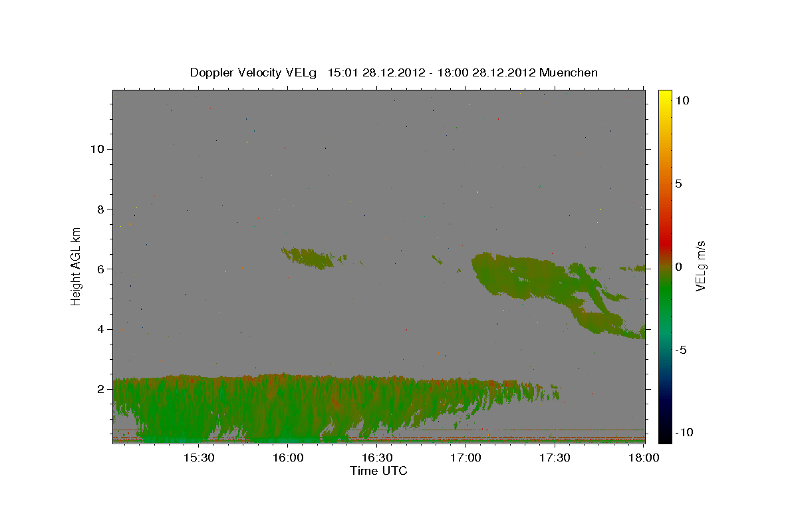The image size is (798, 532).
Task: Click the colorbar value 10 label
Action: pyautogui.click(x=682, y=100)
